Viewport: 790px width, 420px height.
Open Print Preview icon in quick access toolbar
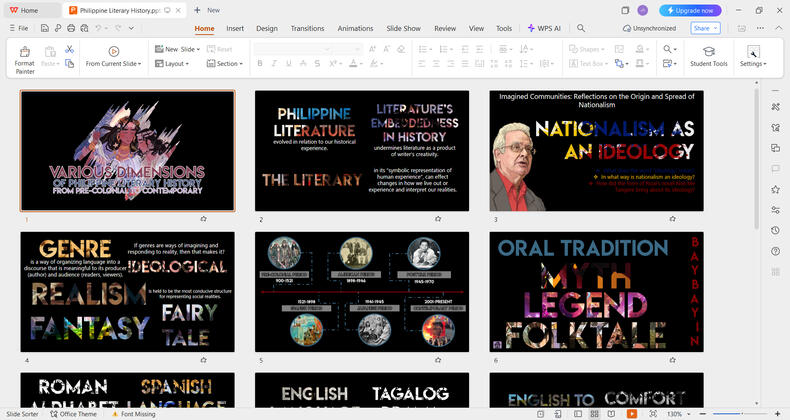coord(84,28)
